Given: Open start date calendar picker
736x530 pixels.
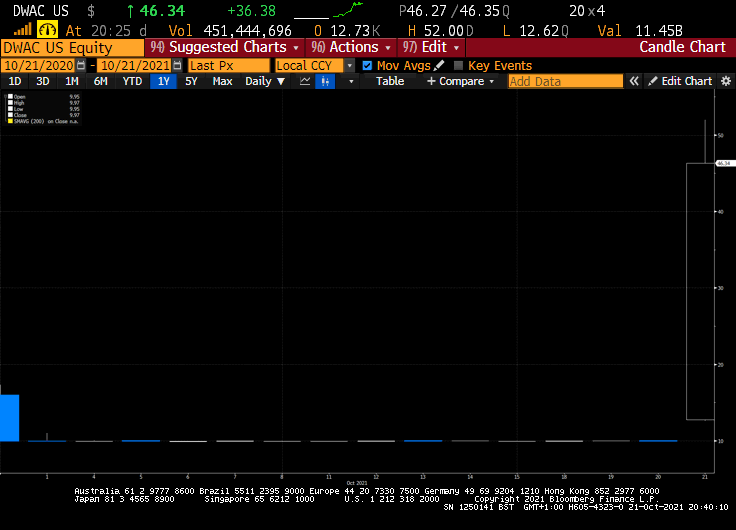Looking at the screenshot, I should pos(81,65).
